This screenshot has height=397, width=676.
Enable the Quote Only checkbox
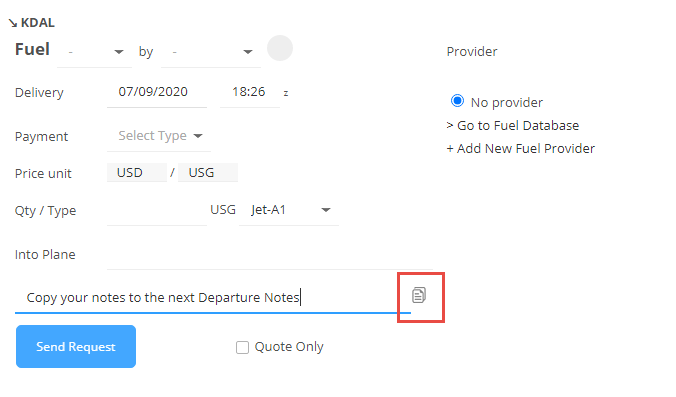pyautogui.click(x=242, y=347)
